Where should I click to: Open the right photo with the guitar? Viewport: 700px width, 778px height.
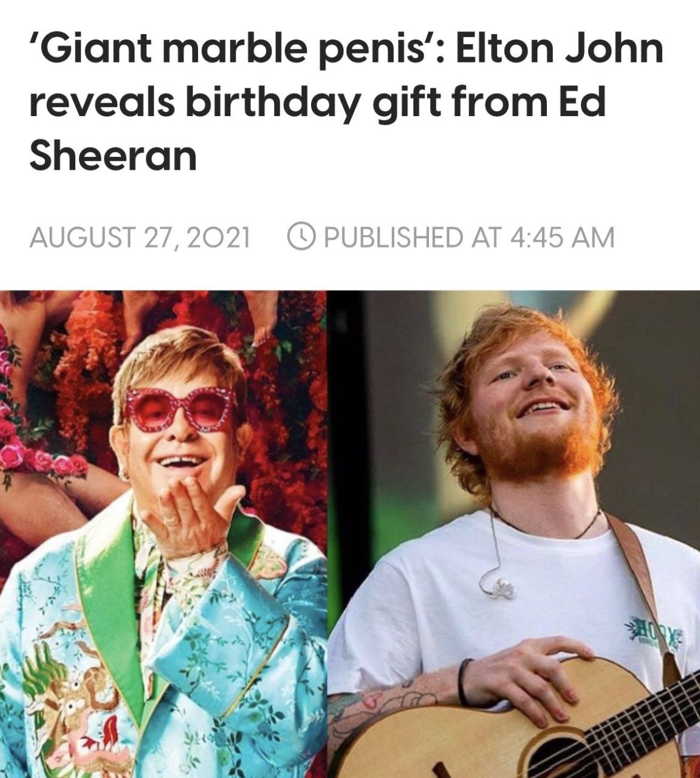click(515, 534)
